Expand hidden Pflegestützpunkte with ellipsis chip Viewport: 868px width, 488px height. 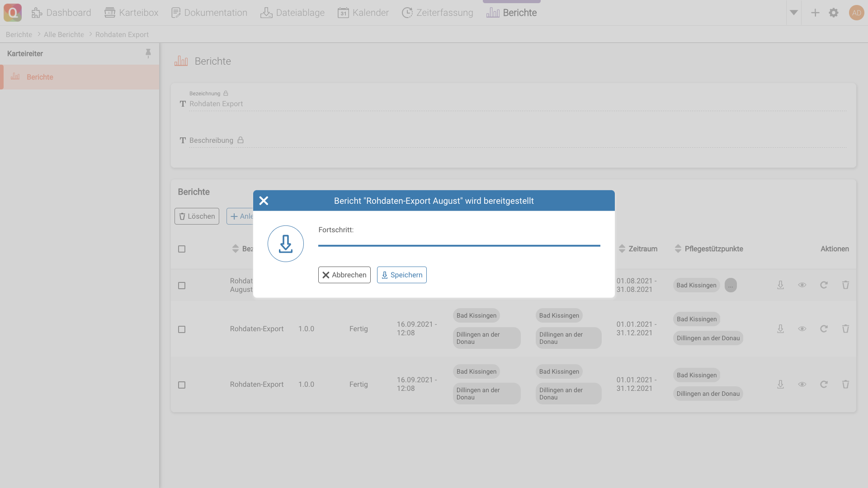(x=731, y=285)
